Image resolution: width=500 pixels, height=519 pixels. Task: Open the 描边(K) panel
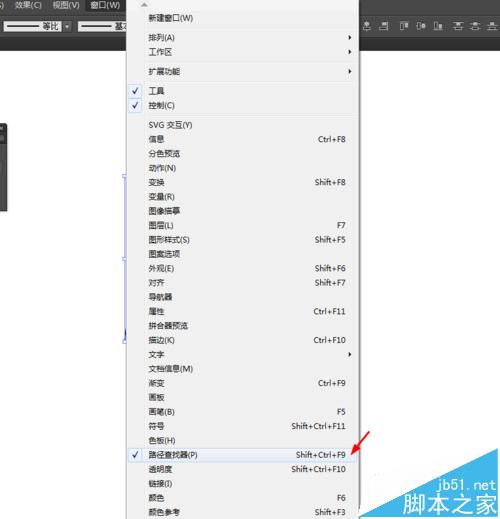(243, 340)
